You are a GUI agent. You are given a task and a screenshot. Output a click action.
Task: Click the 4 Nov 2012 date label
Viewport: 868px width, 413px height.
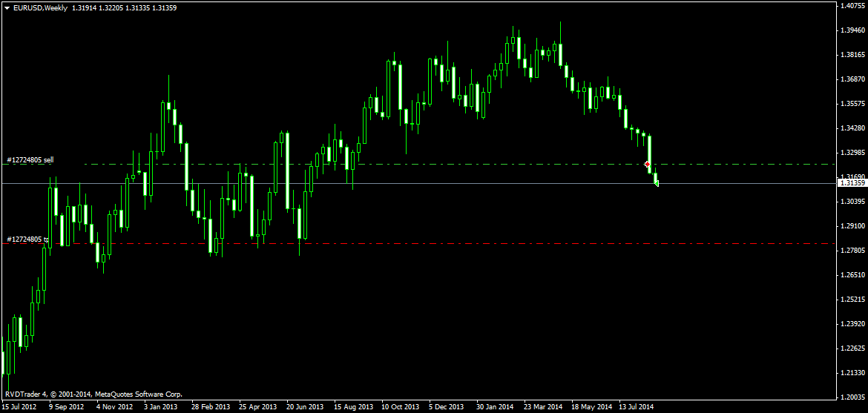tap(115, 406)
